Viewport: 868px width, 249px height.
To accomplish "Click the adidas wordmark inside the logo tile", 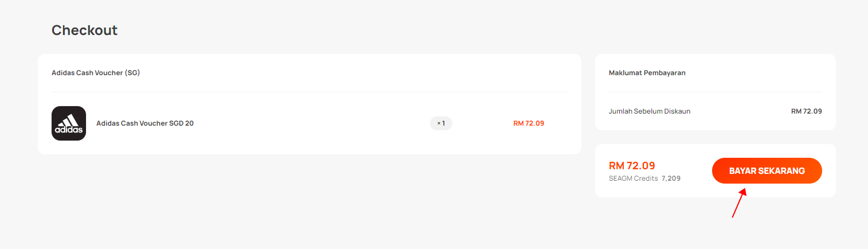I will tap(69, 130).
